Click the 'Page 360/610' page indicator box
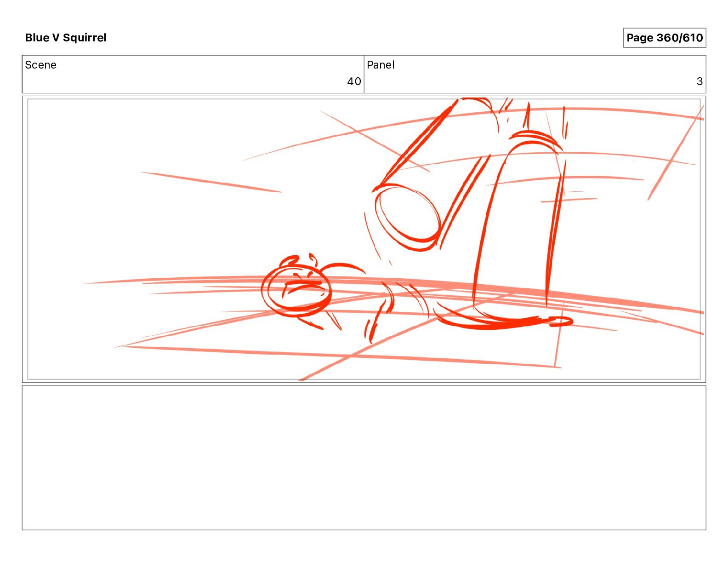Viewport: 728px width, 563px height. pyautogui.click(x=664, y=38)
